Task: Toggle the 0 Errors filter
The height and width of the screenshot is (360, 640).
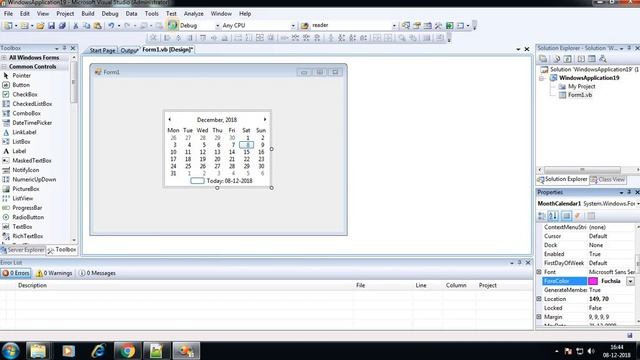Action: tap(16, 273)
